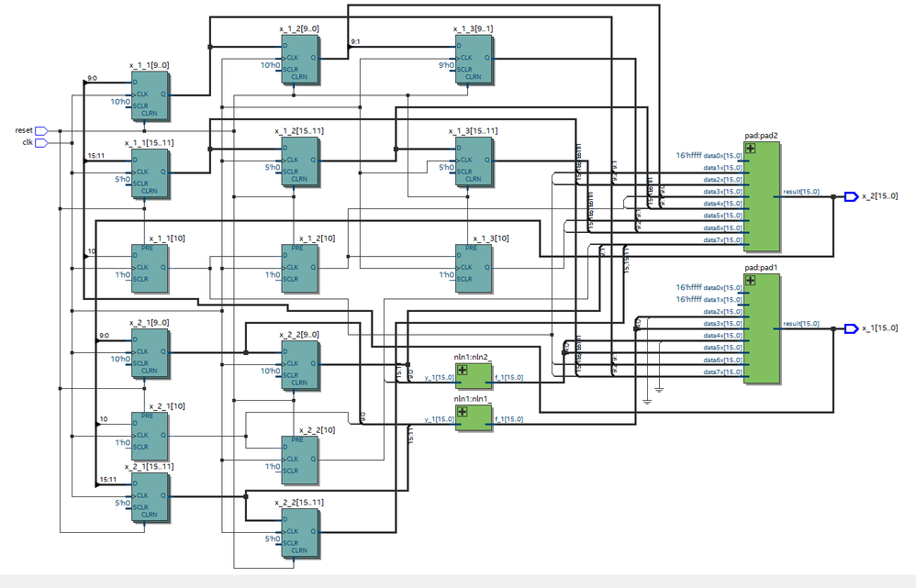Click the data7x[15..0] port on pad:pad1
Image resolution: width=916 pixels, height=588 pixels.
[x=723, y=372]
